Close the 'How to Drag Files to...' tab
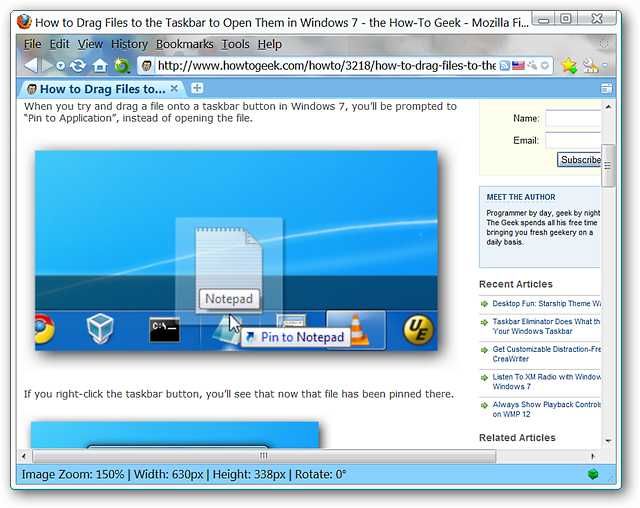Screen dimensions: 640x508 tap(174, 88)
